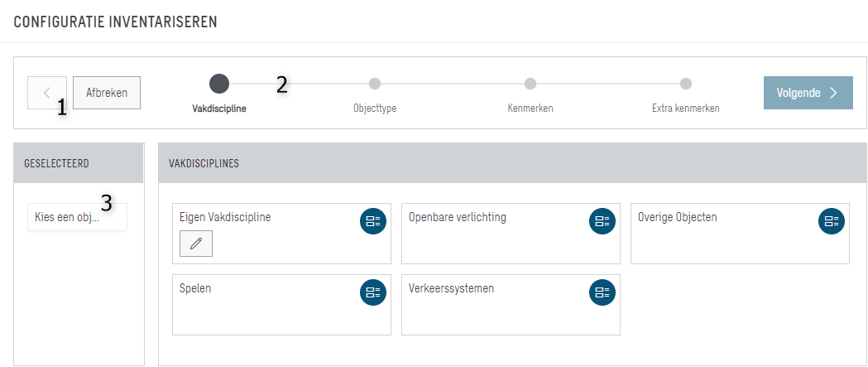
Task: Click the list icon on Verkeerssystemen card
Action: pos(602,292)
